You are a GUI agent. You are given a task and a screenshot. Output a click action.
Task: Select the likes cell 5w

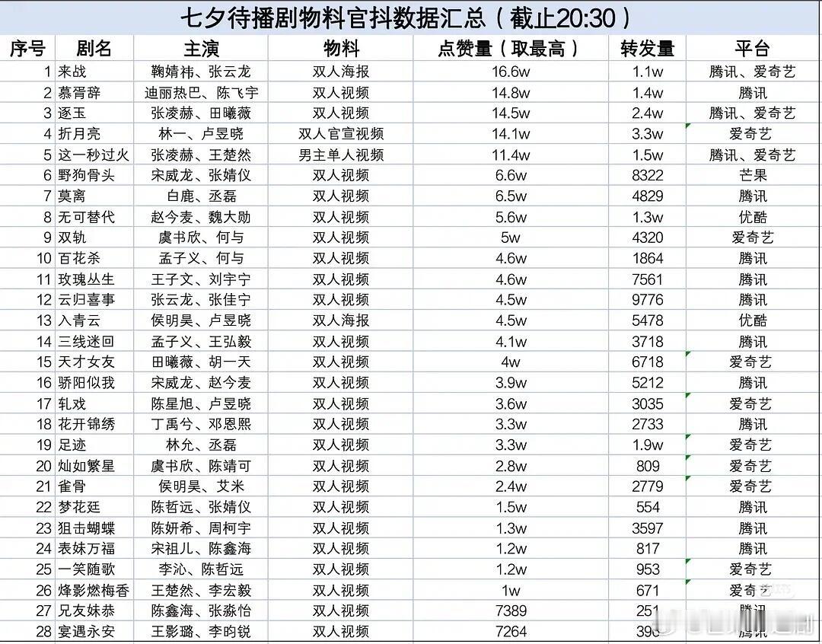coord(511,238)
